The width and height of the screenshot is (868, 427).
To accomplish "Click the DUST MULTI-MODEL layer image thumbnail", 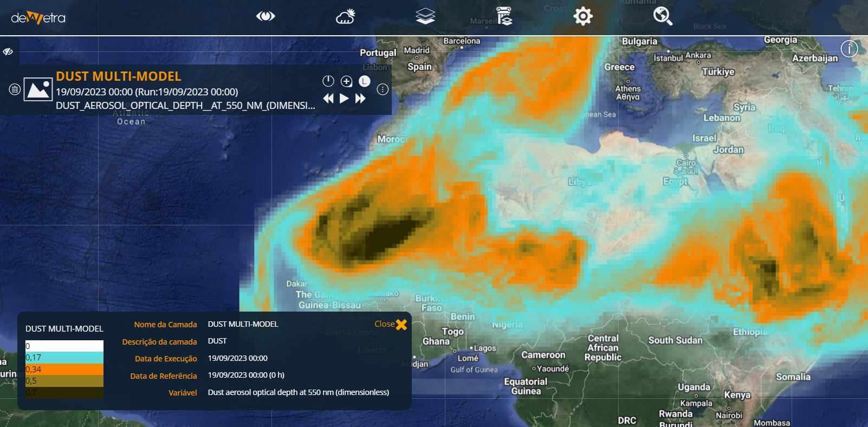I will coord(38,89).
